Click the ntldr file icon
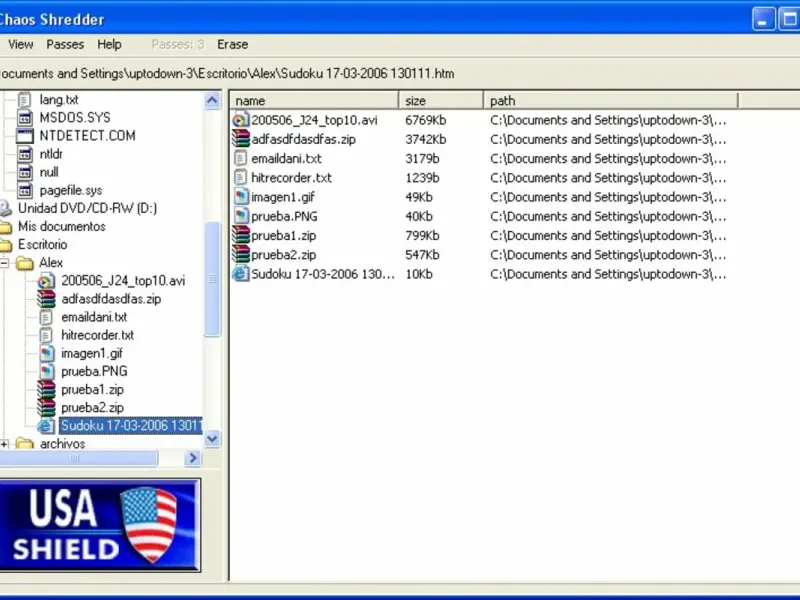The height and width of the screenshot is (600, 800). pyautogui.click(x=24, y=154)
